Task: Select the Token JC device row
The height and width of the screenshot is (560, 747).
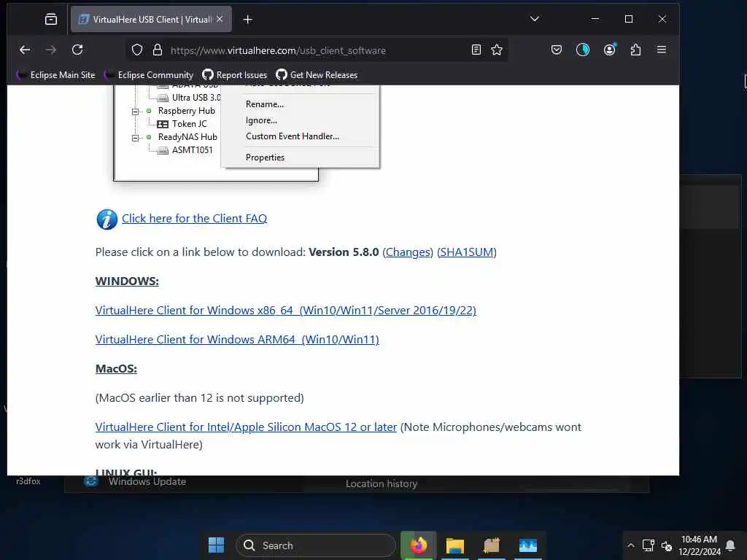Action: 182,124
